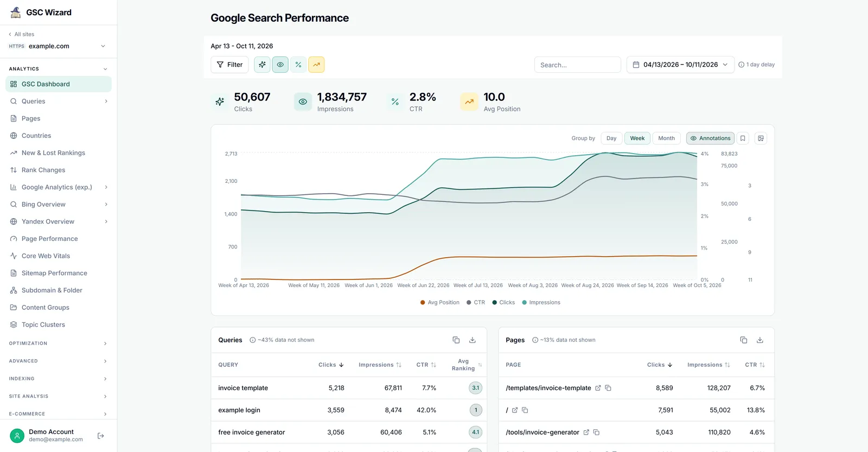Open /tools/invoice-generator external link icon
The height and width of the screenshot is (452, 868).
(x=586, y=432)
